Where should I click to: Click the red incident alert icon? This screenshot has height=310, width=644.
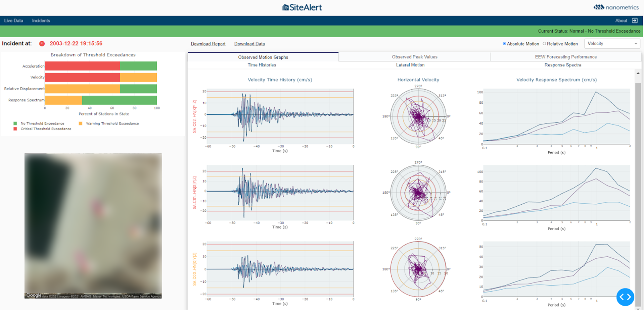tap(42, 43)
